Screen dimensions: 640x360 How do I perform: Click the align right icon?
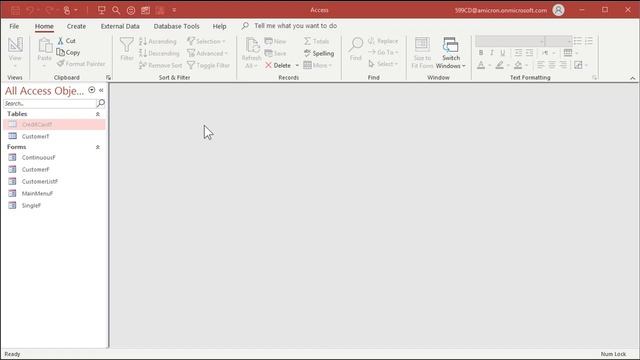(x=563, y=65)
